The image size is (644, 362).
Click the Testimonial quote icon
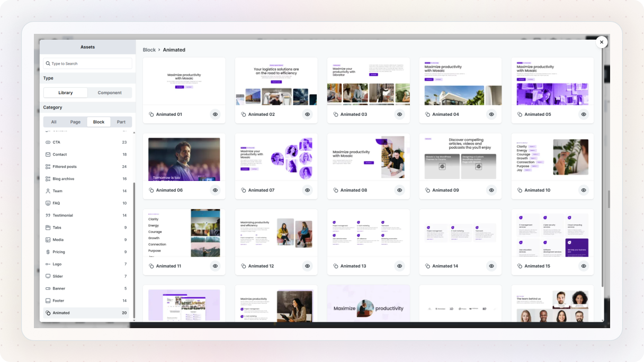48,215
